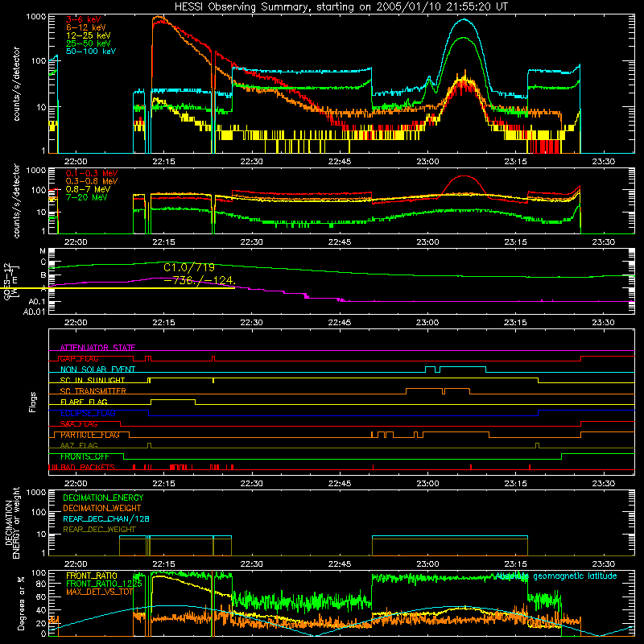Viewport: 644px width, 644px height.
Task: Select the NON_SOLAR_EVENT flag label
Action: tap(97, 369)
